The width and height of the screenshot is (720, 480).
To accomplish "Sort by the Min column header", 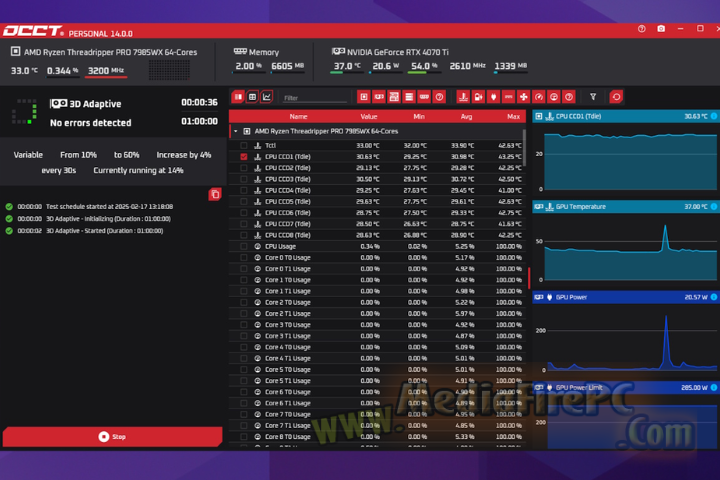I will (x=419, y=117).
